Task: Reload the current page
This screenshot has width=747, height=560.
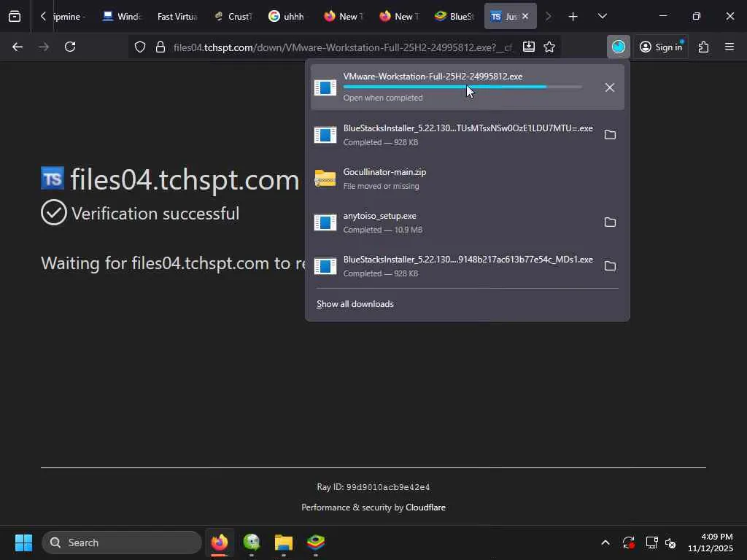Action: (x=70, y=47)
